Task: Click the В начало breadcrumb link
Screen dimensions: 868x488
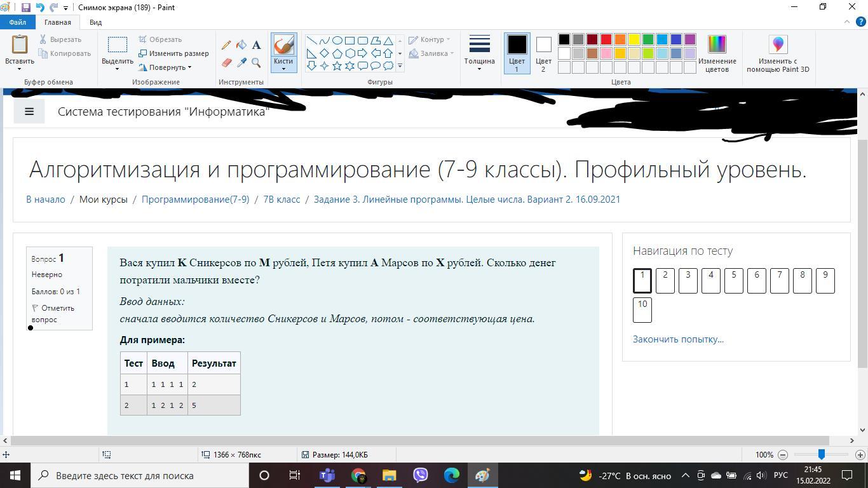Action: 46,200
